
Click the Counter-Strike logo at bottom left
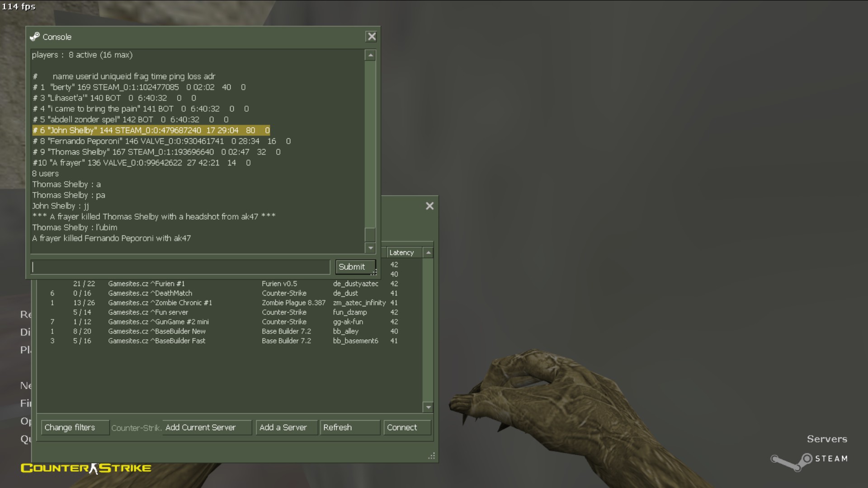click(x=86, y=468)
